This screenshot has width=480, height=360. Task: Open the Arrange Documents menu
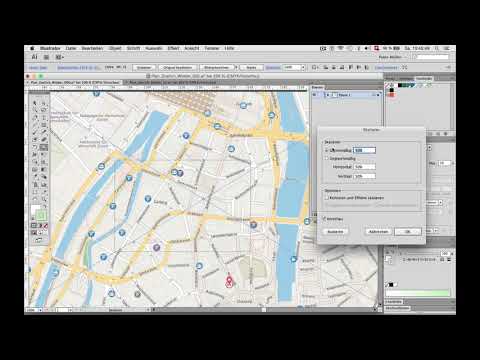coord(59,57)
